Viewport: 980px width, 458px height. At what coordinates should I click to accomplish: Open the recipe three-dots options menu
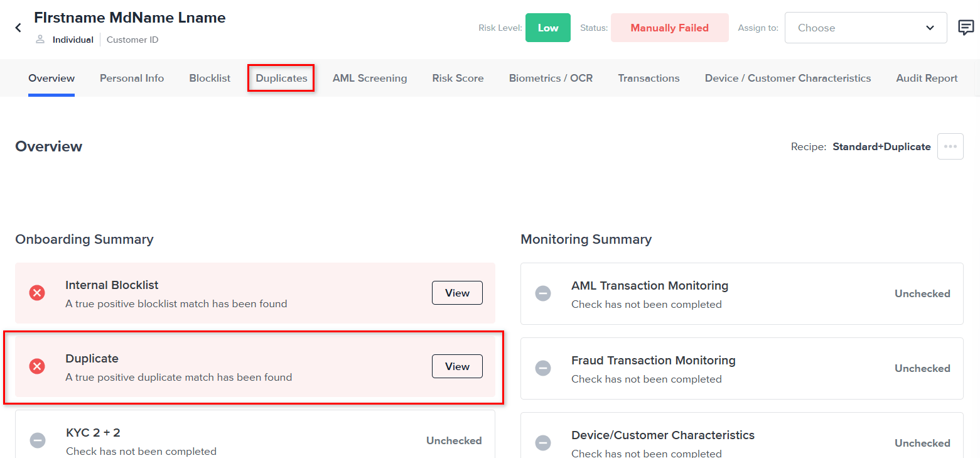pos(950,146)
